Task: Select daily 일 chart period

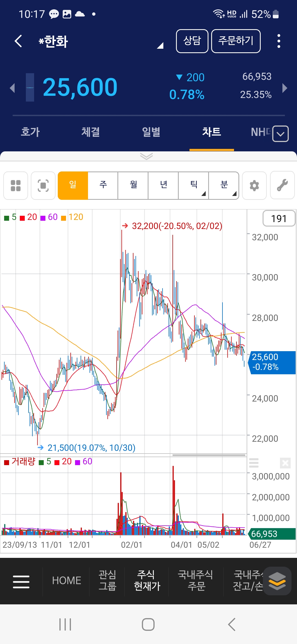Action: [x=73, y=185]
